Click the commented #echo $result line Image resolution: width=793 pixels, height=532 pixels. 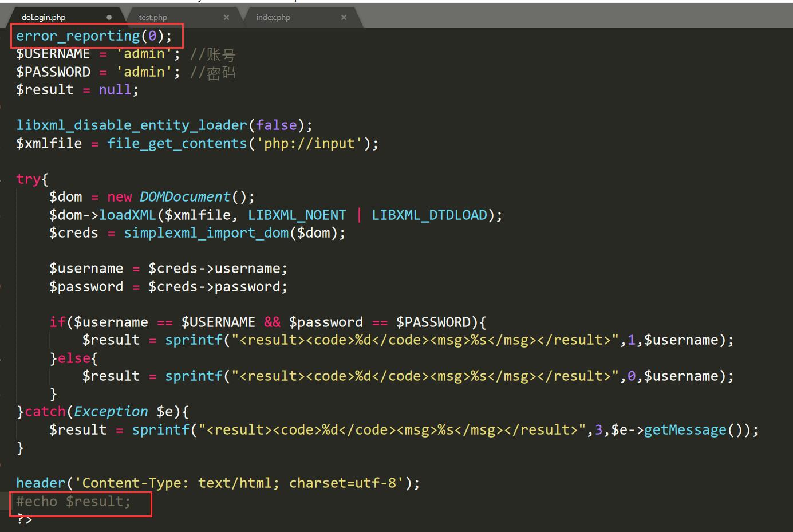[x=73, y=502]
